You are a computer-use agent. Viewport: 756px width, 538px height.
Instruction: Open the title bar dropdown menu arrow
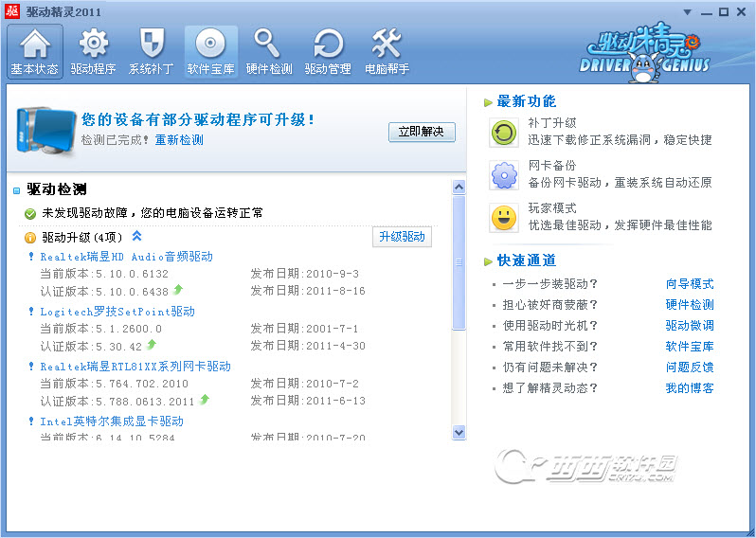click(x=688, y=12)
